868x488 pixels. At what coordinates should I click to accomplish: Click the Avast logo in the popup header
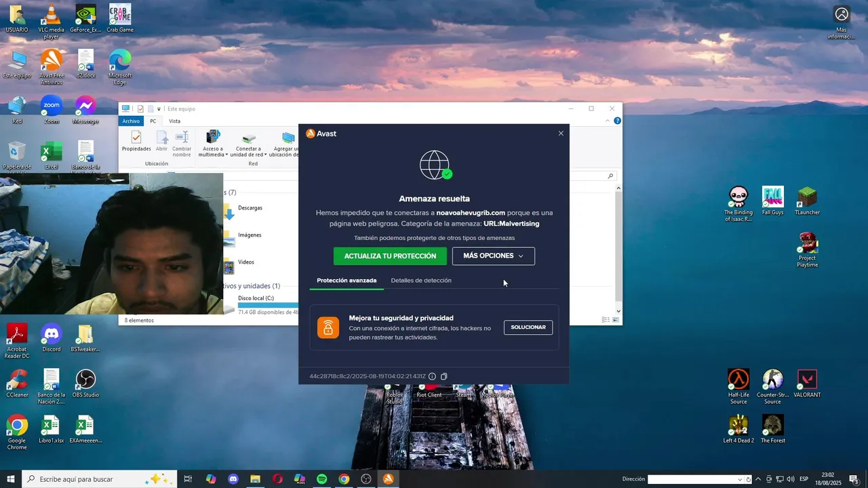[x=321, y=134]
